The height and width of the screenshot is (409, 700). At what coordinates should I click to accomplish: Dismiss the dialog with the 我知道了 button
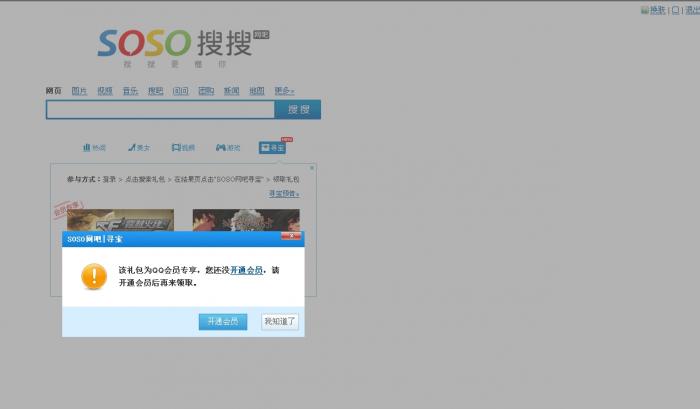tap(280, 321)
